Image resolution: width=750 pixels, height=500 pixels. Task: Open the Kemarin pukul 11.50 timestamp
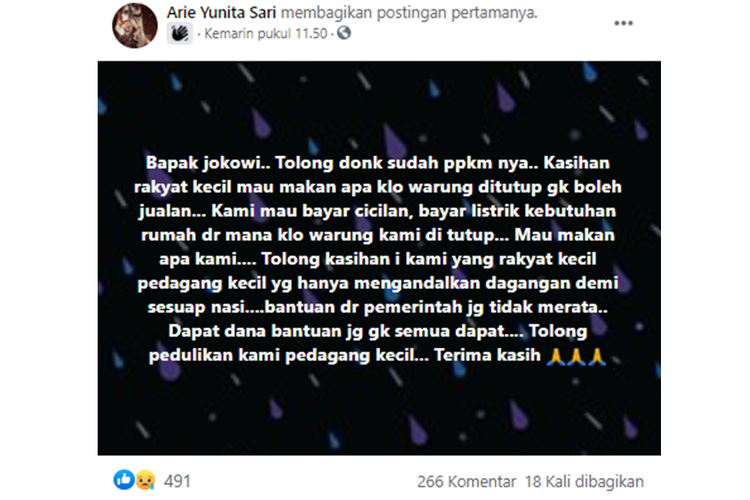point(265,33)
